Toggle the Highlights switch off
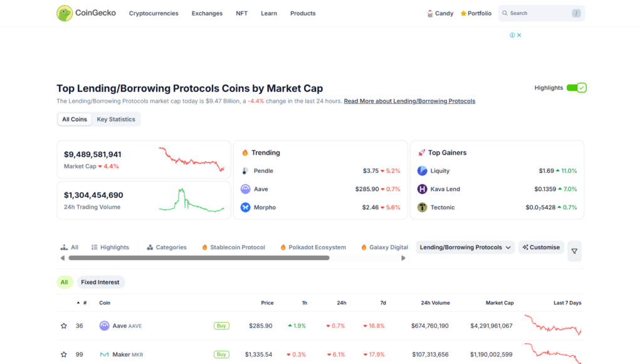This screenshot has width=642, height=364. (x=577, y=88)
